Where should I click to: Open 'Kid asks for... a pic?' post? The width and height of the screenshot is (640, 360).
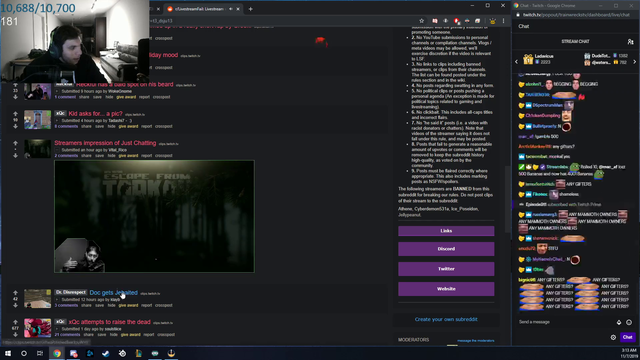[x=96, y=113]
